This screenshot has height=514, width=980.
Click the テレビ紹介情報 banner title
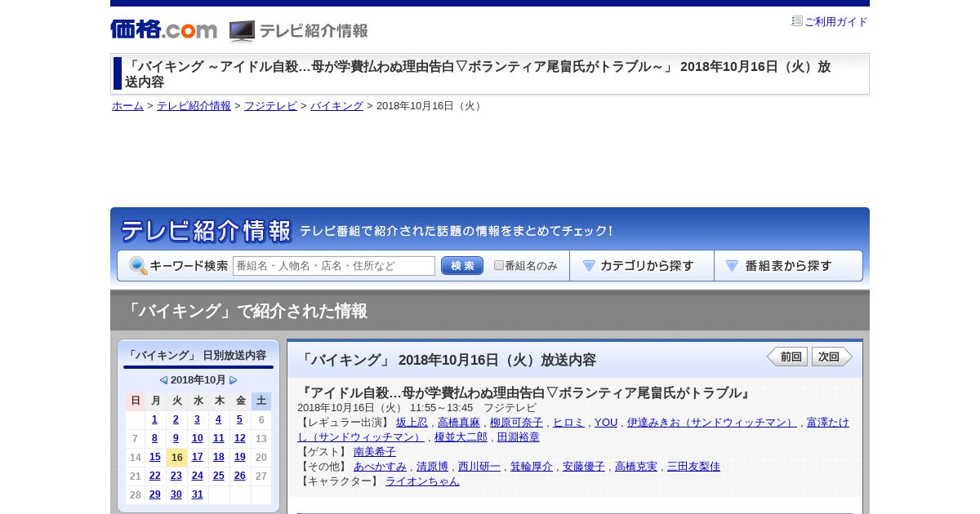pyautogui.click(x=206, y=231)
